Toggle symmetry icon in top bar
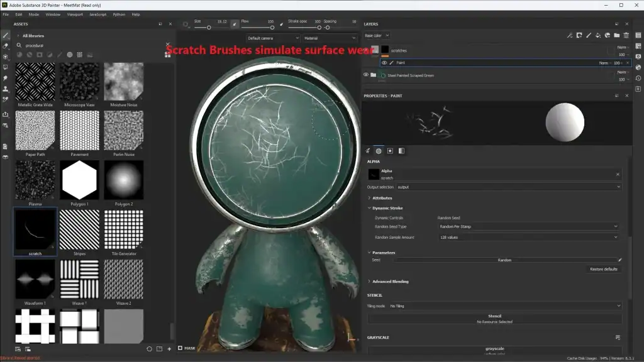The height and width of the screenshot is (362, 644). click(186, 25)
